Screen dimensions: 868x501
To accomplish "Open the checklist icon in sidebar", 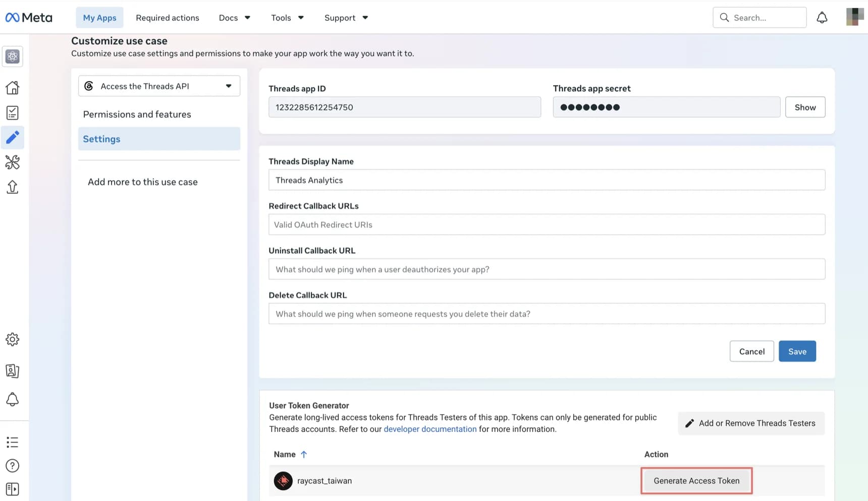I will click(13, 113).
